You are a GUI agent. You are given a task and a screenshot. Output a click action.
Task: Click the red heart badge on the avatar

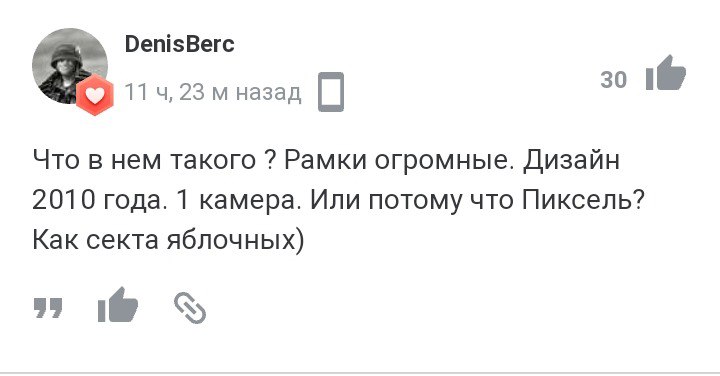pos(95,96)
